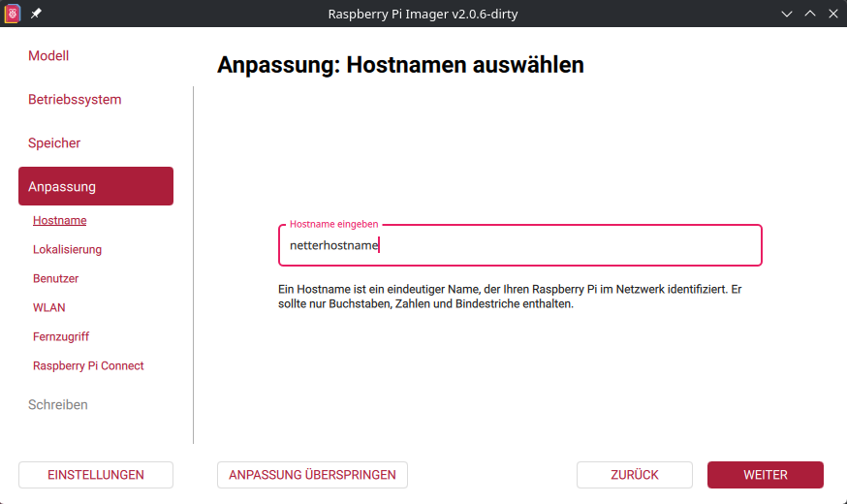Toggle the pin window icon
Image resolution: width=847 pixels, height=504 pixels.
pyautogui.click(x=36, y=14)
